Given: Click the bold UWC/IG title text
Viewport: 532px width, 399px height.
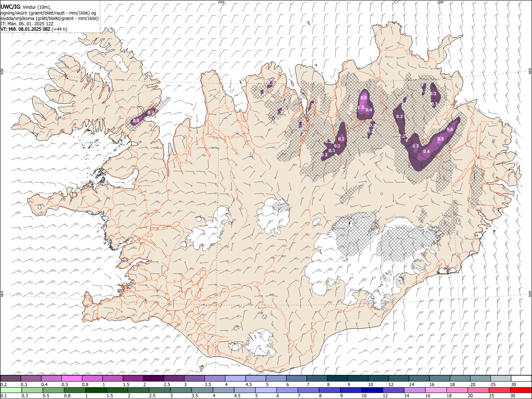Looking at the screenshot, I should (10, 7).
